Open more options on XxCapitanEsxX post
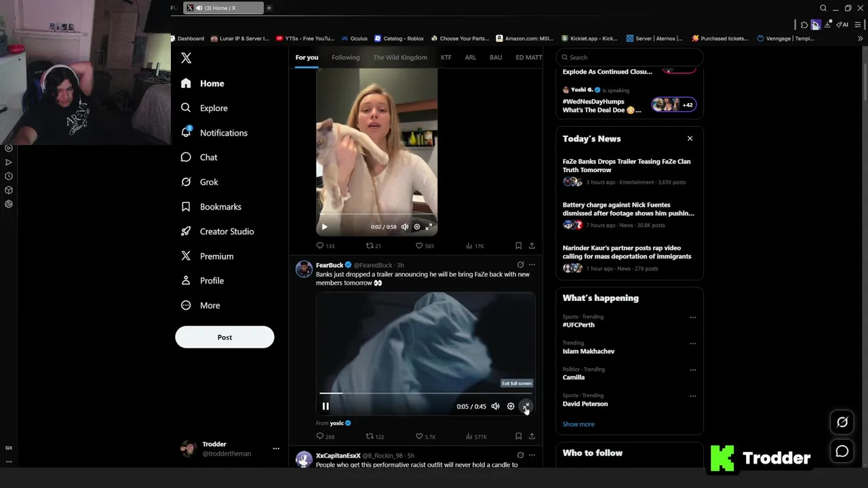868x488 pixels. (x=532, y=455)
